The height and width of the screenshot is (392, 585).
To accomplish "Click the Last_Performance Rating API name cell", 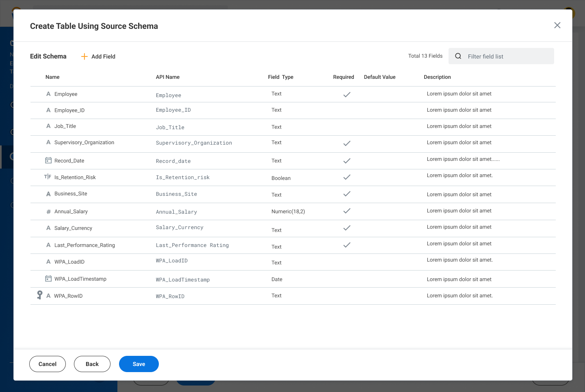I will coord(193,245).
